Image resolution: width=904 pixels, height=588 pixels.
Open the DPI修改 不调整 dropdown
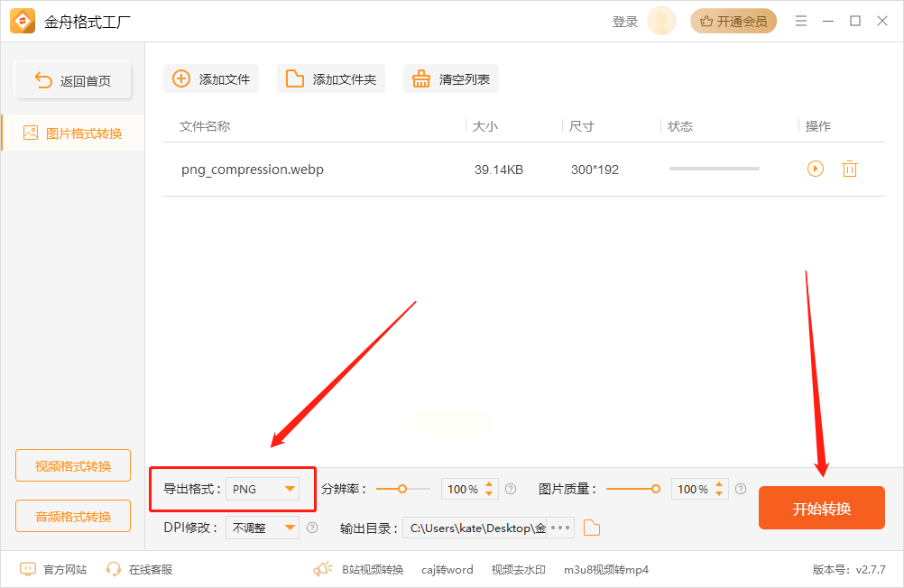[x=263, y=528]
